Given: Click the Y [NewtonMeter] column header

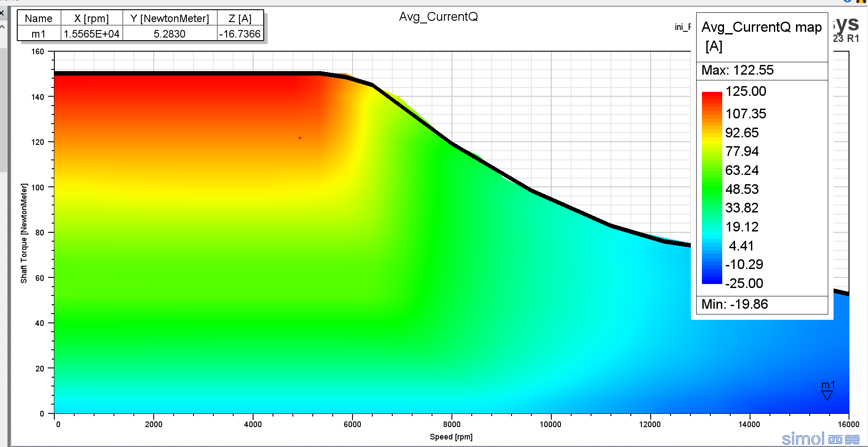Looking at the screenshot, I should pyautogui.click(x=170, y=19).
